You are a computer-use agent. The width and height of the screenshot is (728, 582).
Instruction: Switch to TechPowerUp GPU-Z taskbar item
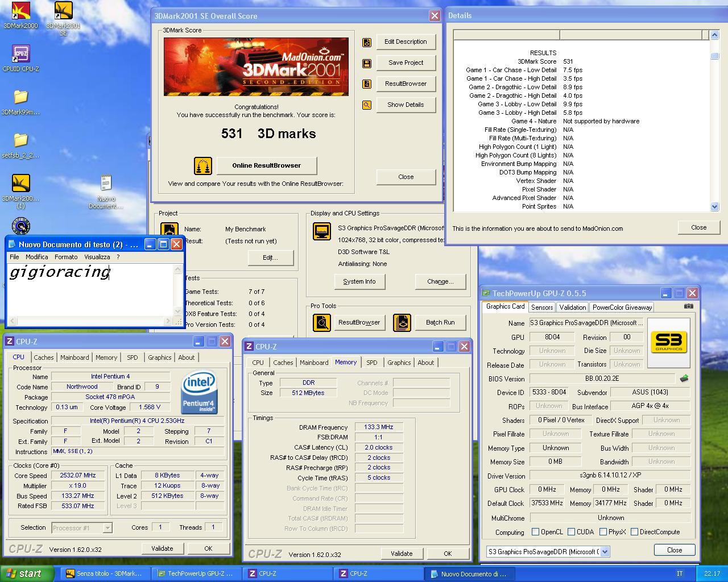[x=196, y=574]
